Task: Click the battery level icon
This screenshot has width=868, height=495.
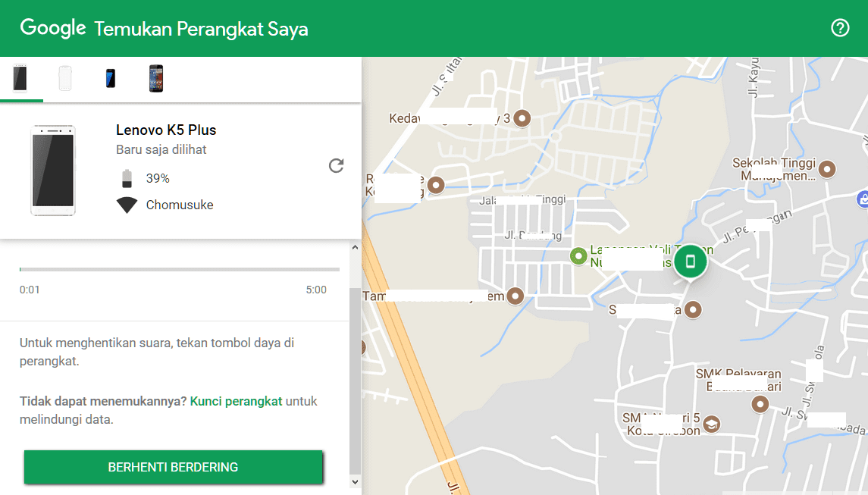Action: 127,178
